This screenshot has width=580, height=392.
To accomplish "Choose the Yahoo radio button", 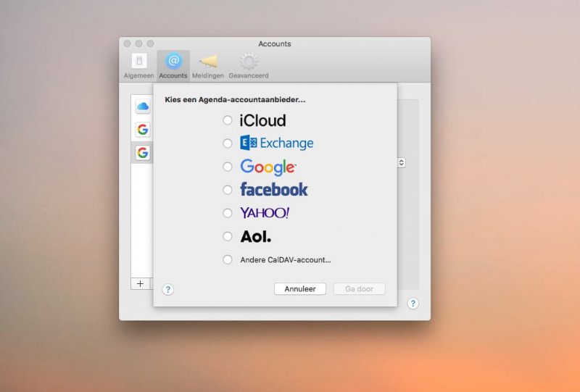I will (228, 213).
